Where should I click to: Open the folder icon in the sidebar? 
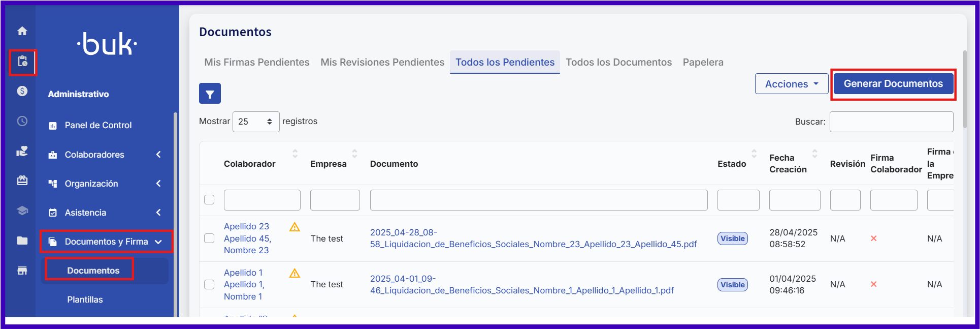pyautogui.click(x=22, y=241)
